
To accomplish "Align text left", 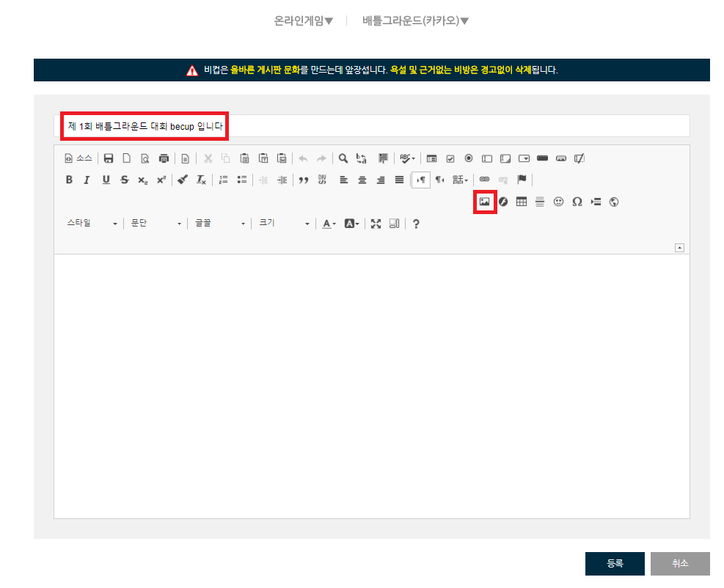I will coord(343,180).
